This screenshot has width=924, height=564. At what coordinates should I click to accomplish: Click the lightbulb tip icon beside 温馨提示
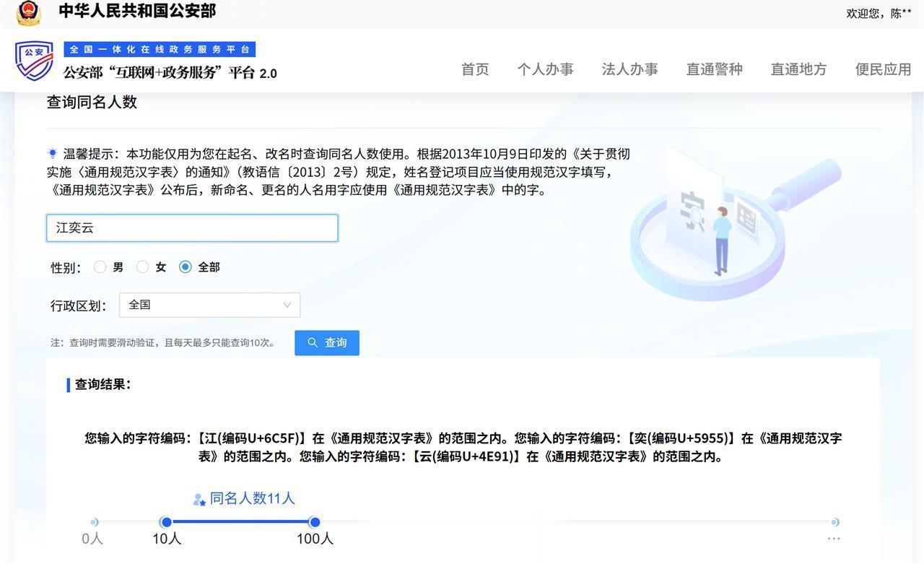pos(53,153)
